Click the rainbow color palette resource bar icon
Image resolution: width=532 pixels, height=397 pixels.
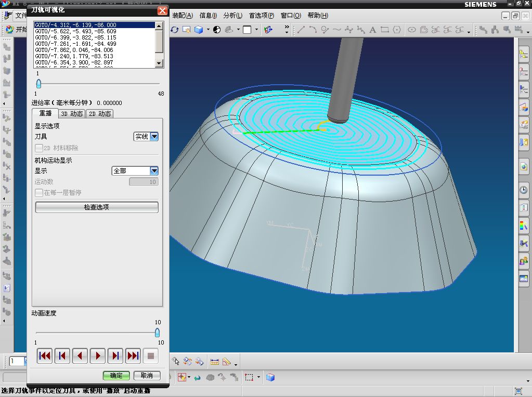point(524,226)
